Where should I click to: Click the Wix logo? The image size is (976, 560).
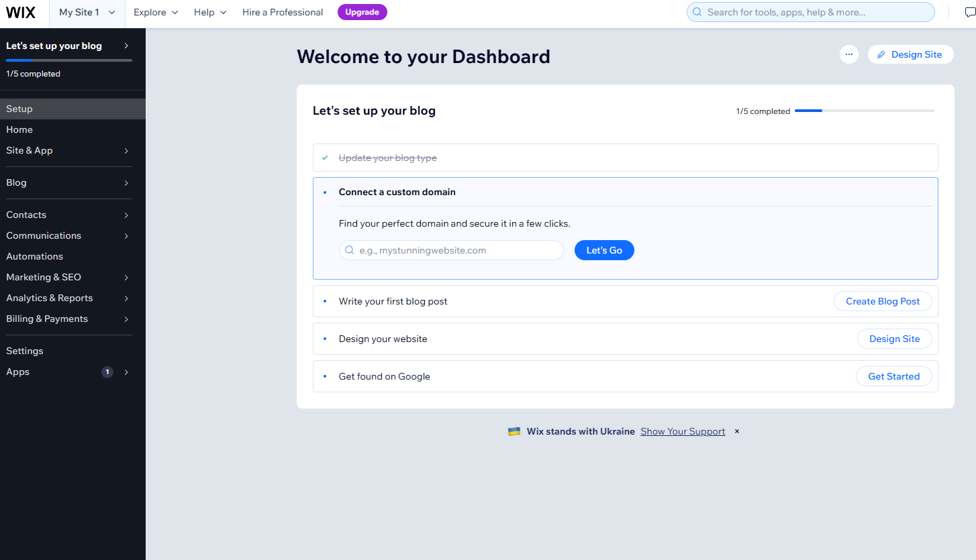coord(21,12)
